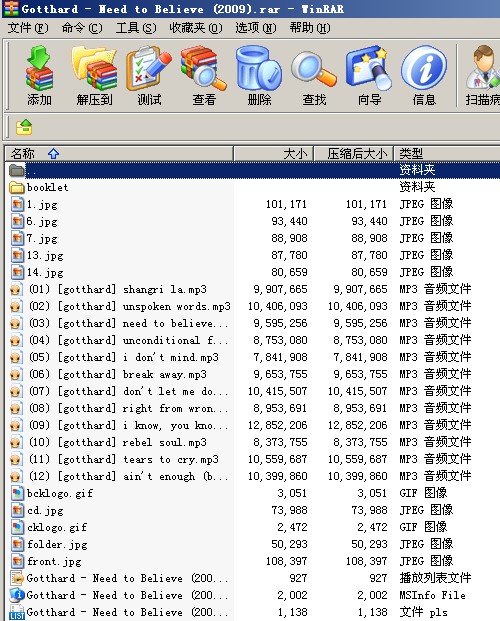Click size value 12,852,206 in 大小 column

278,426
